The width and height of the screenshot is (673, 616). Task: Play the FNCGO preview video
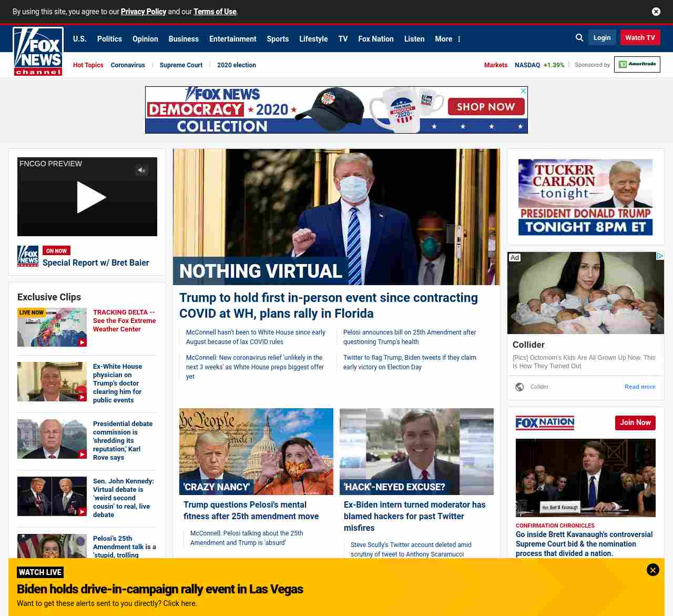(x=91, y=197)
